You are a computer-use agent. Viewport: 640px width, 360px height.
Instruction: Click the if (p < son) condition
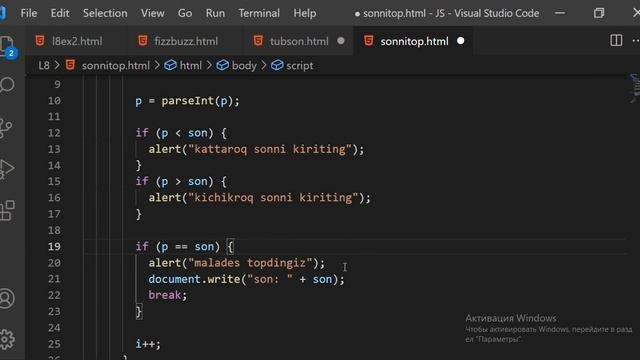coord(174,133)
